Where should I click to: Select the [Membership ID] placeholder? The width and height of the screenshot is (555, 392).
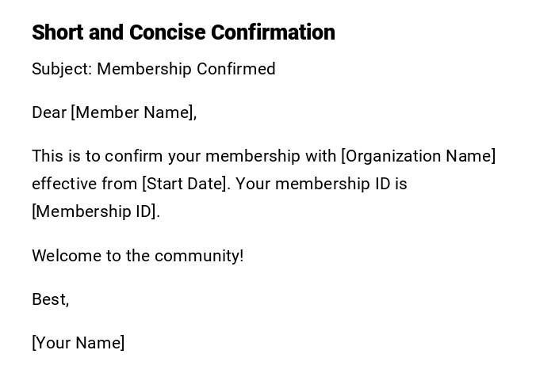(95, 211)
